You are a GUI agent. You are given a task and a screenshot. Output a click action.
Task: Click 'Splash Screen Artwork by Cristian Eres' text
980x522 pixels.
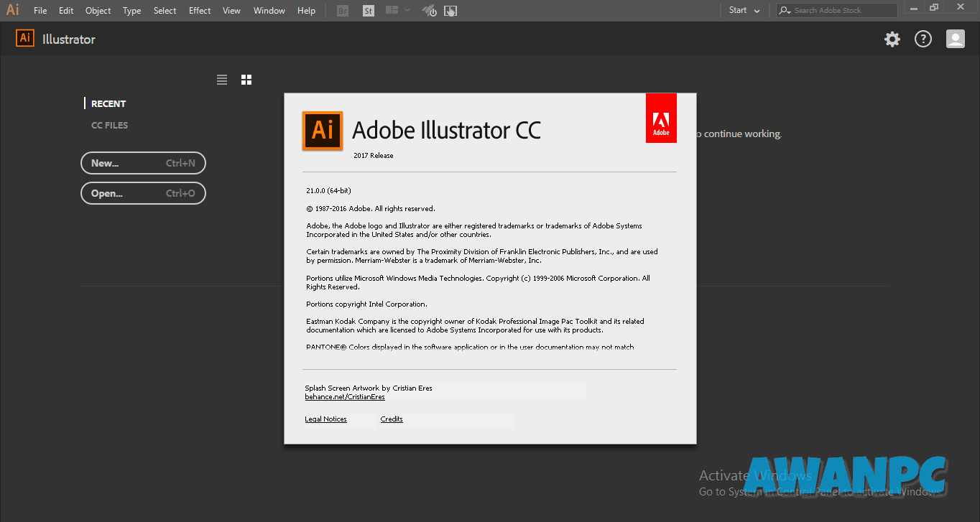click(369, 388)
